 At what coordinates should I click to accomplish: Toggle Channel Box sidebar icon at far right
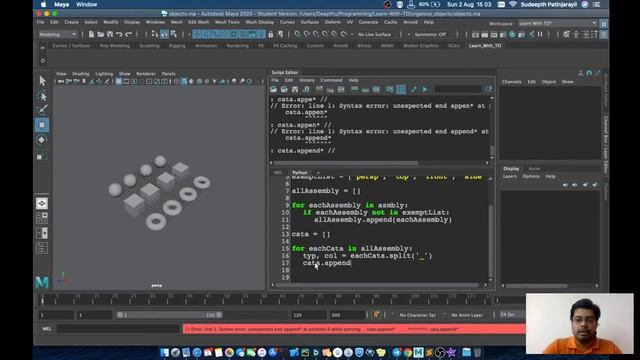[x=603, y=35]
